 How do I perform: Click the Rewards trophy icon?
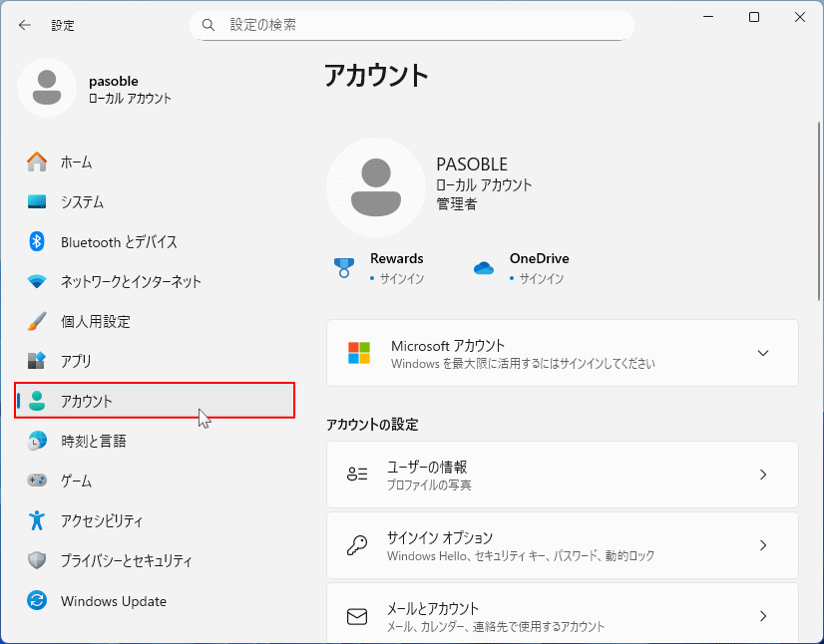[343, 266]
